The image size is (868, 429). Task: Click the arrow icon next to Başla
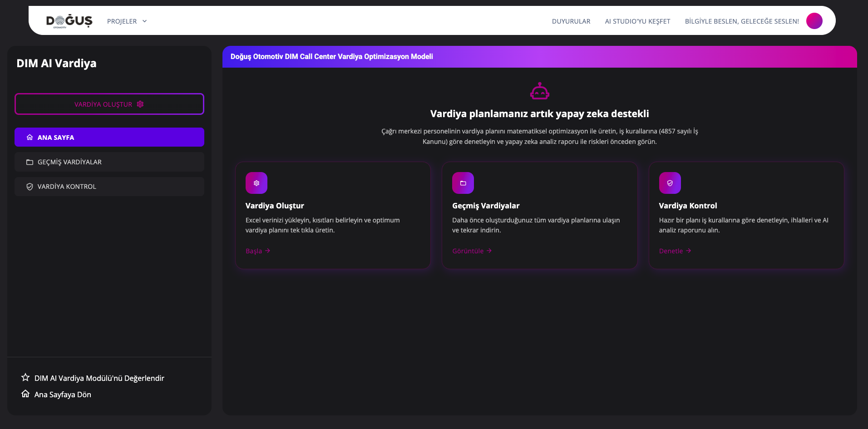click(x=267, y=251)
